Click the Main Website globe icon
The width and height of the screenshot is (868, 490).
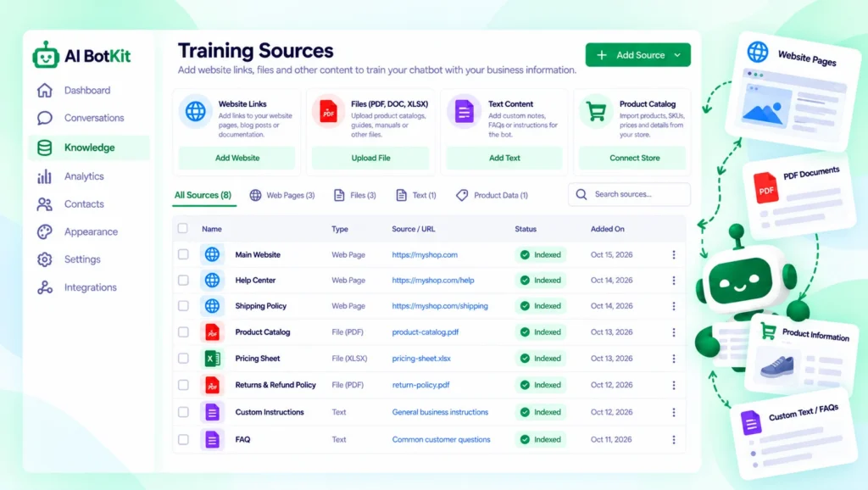click(x=212, y=254)
